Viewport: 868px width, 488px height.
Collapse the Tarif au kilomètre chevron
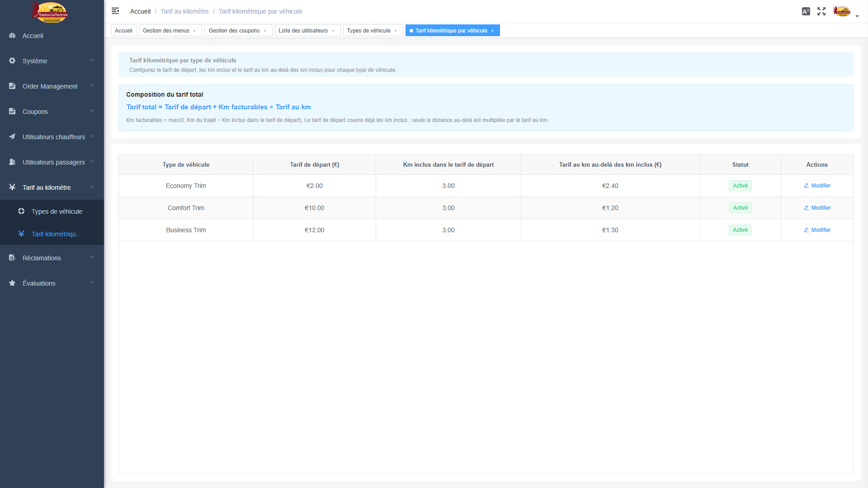[92, 187]
